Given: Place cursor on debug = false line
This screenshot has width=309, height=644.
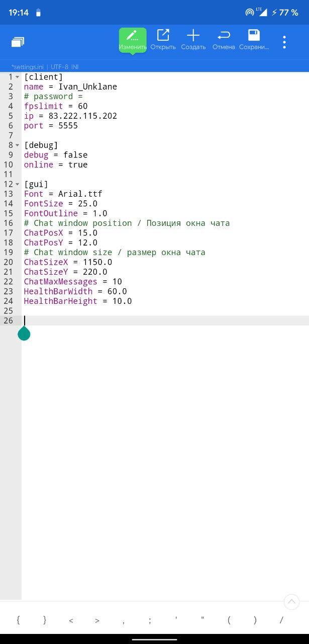Looking at the screenshot, I should (x=56, y=155).
